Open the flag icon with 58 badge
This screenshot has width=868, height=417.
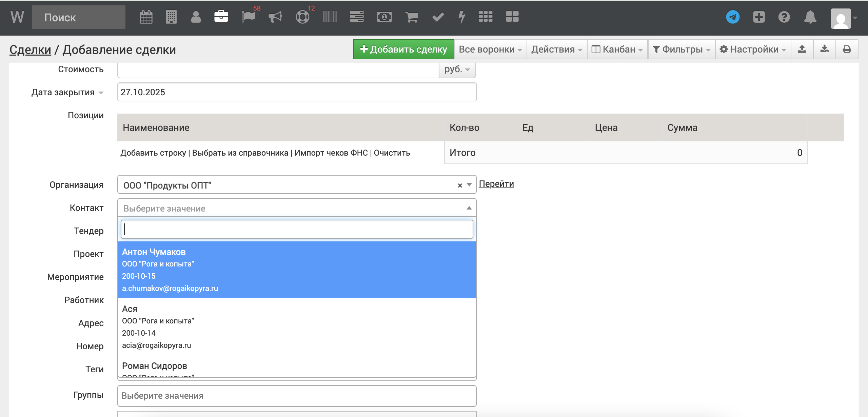(x=249, y=17)
